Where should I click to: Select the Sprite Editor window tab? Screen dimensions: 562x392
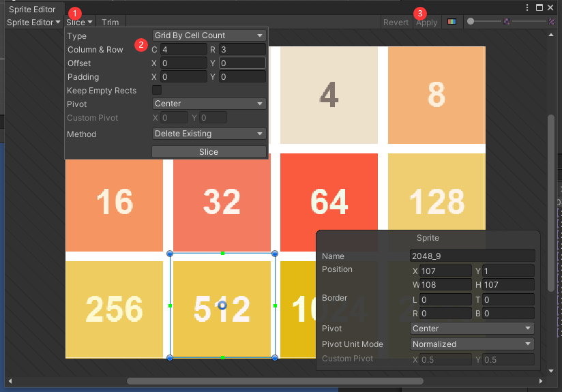[32, 10]
